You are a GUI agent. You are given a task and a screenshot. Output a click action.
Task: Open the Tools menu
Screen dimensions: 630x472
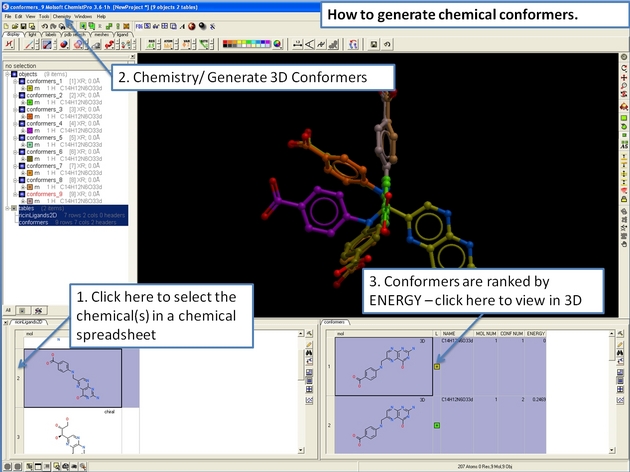[44, 16]
